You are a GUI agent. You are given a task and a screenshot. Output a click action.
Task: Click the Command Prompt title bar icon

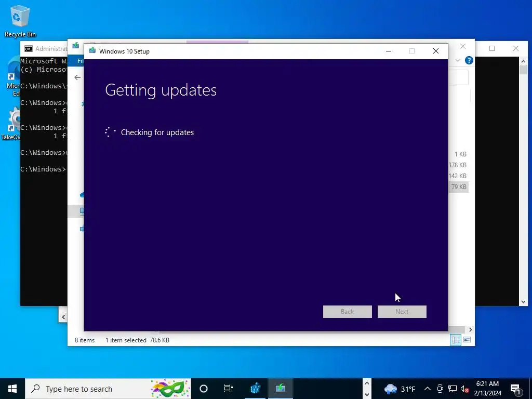[29, 49]
